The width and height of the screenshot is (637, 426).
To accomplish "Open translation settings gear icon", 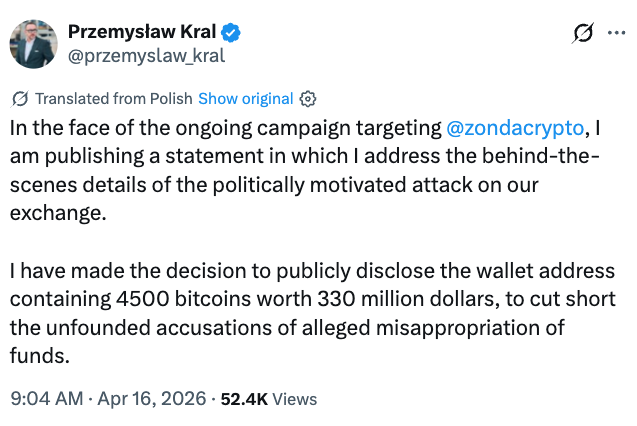I will pos(308,99).
